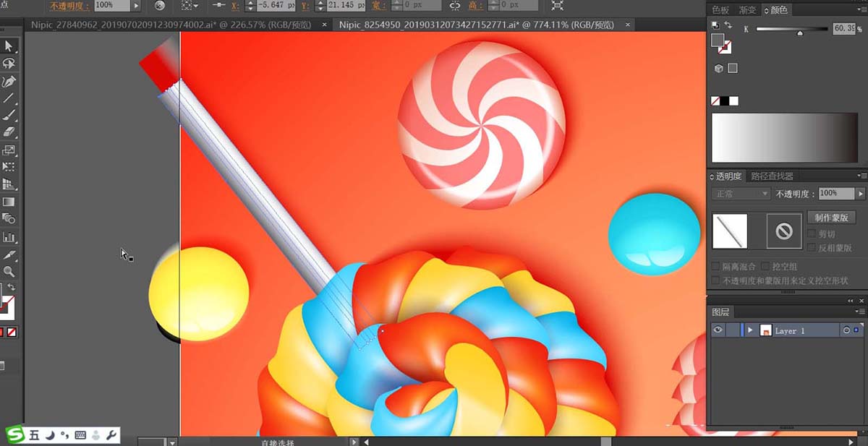Click the web-safe cube icon in Color panel
Screen dimensions: 868x446
(719, 69)
